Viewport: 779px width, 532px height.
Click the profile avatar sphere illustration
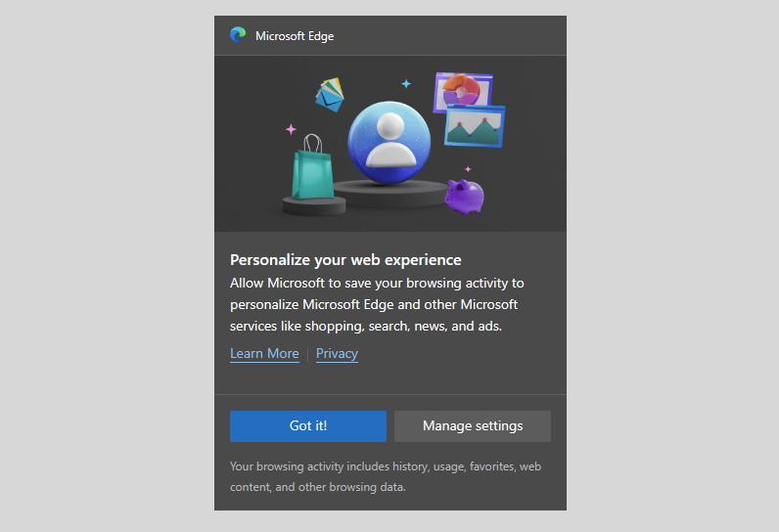pos(389,143)
